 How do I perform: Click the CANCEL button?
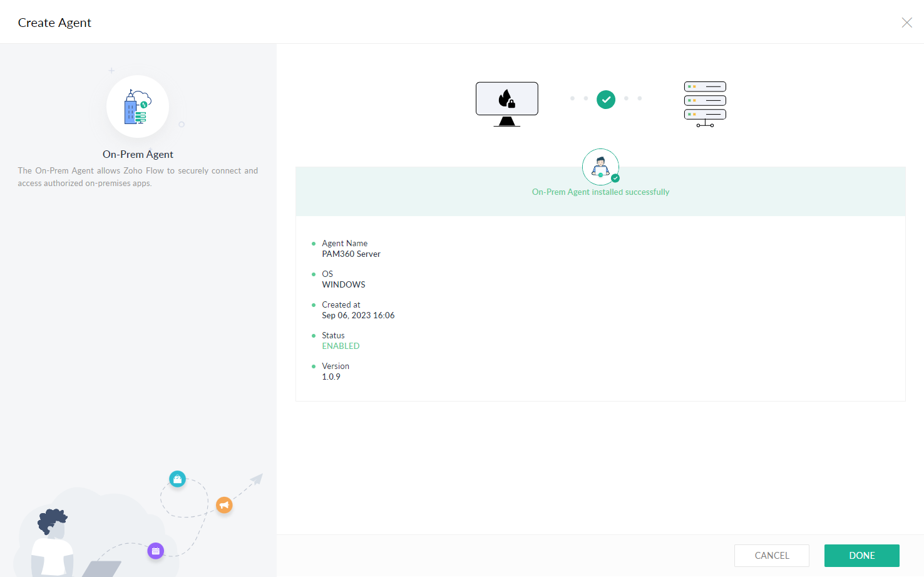click(772, 556)
